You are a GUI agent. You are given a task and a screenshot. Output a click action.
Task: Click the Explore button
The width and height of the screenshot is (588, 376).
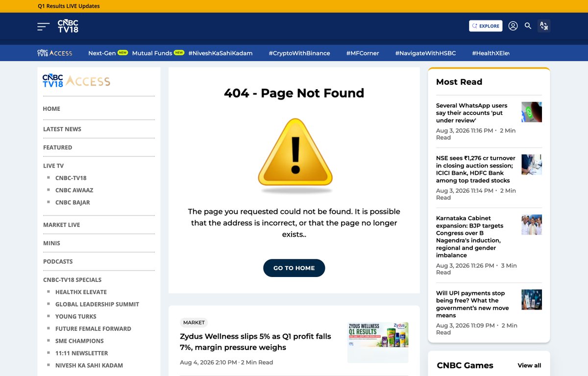pyautogui.click(x=486, y=26)
